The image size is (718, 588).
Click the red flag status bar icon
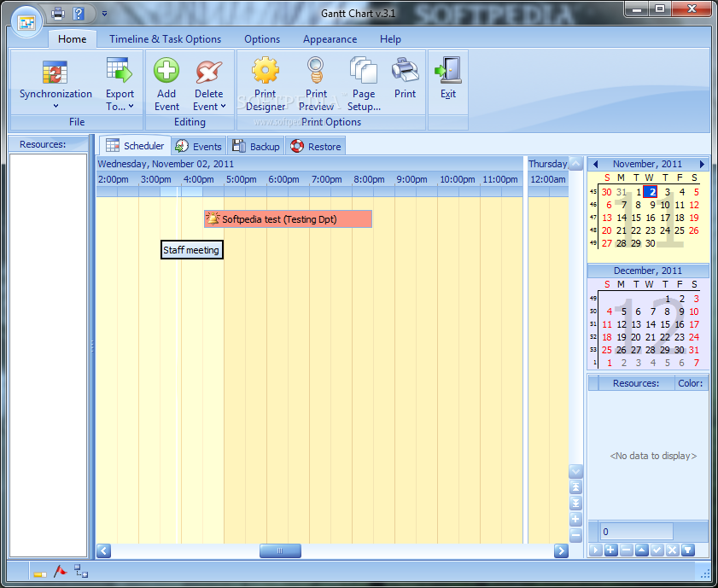tap(61, 571)
